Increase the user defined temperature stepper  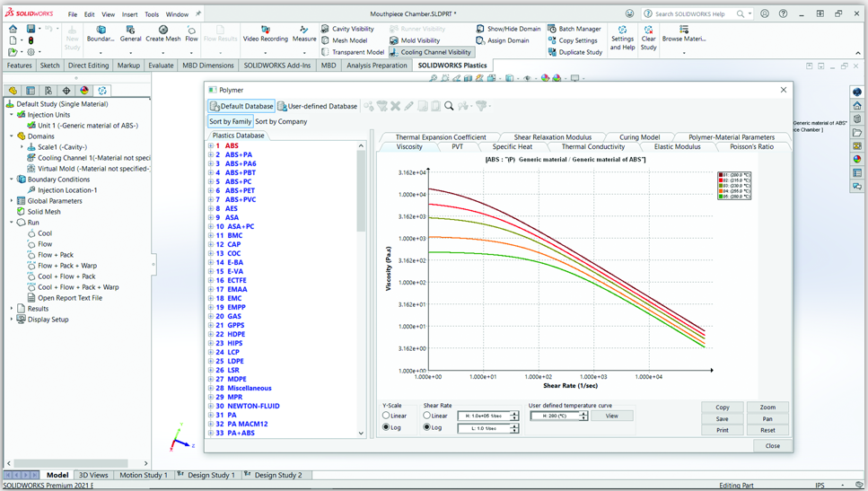pyautogui.click(x=583, y=414)
